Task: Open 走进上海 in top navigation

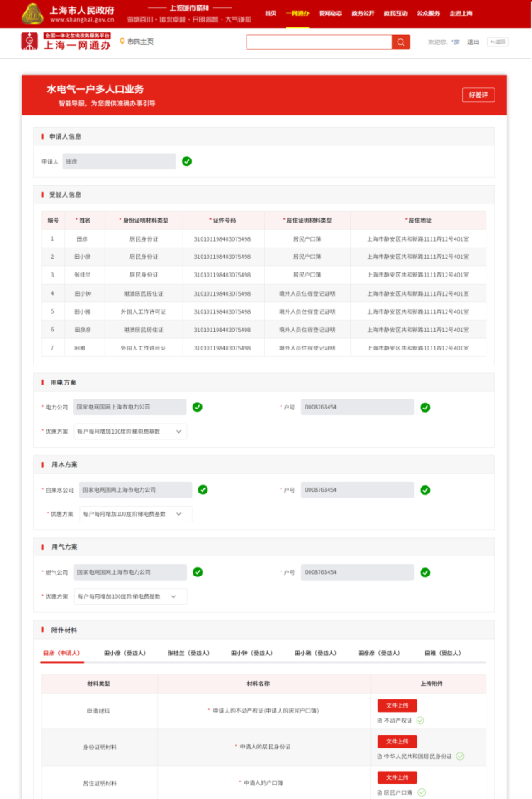Action: 461,13
